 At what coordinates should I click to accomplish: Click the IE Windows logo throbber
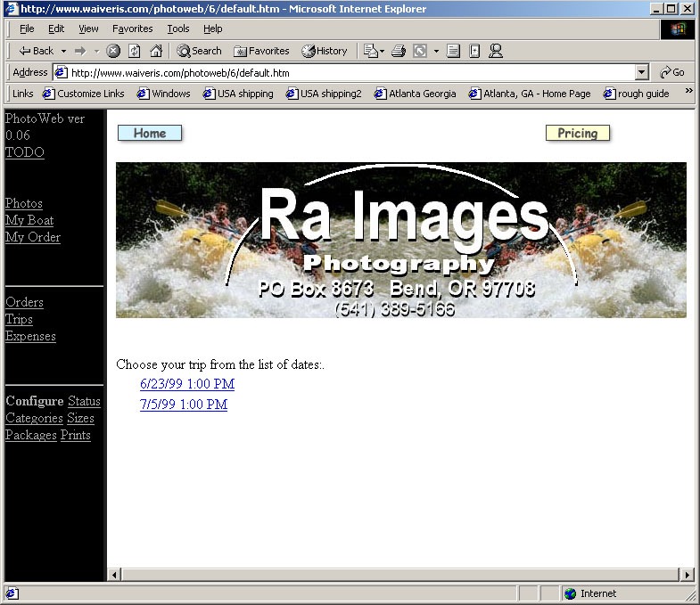click(677, 29)
